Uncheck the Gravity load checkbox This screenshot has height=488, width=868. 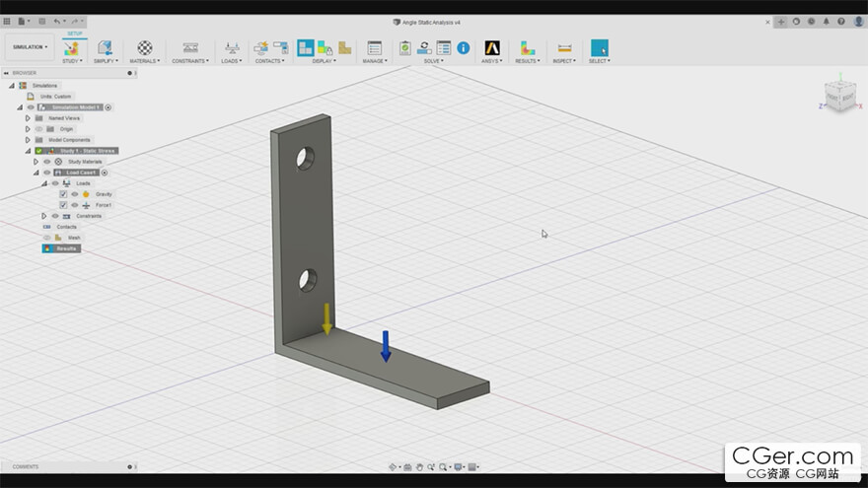[x=63, y=194]
